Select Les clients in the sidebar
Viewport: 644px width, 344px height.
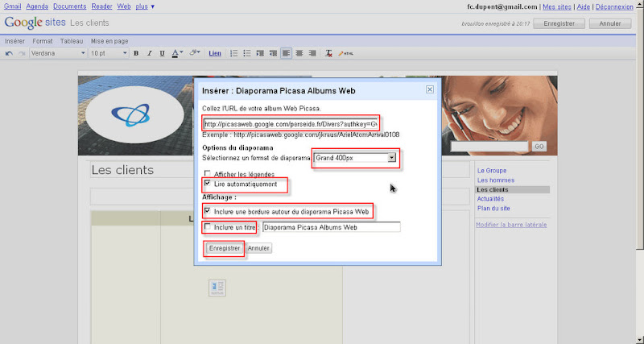(x=513, y=190)
